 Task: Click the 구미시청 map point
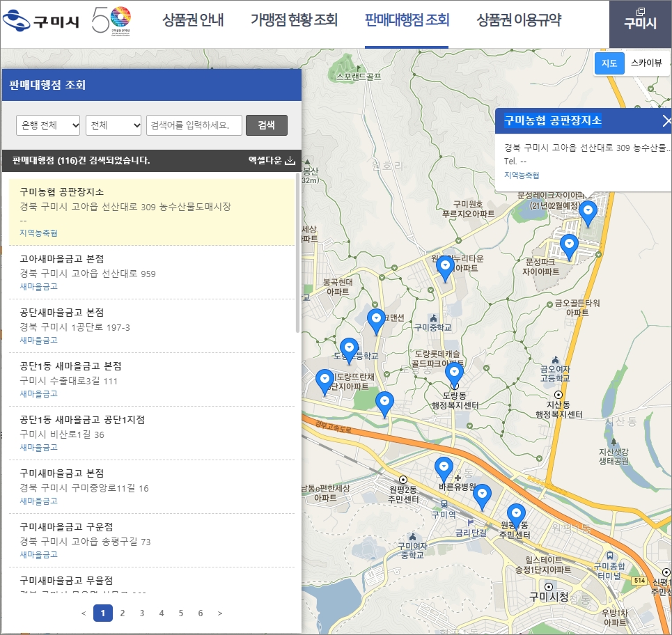click(x=549, y=586)
